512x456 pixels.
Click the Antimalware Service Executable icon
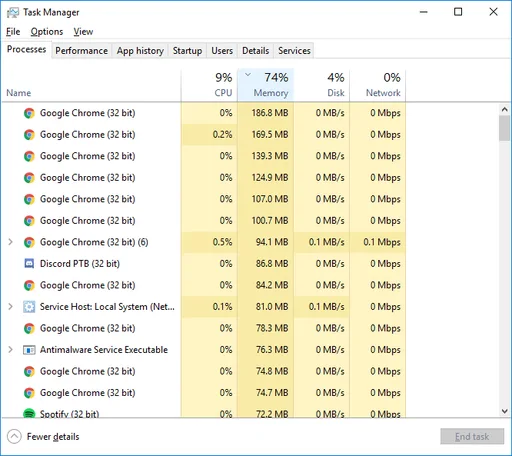pyautogui.click(x=29, y=350)
